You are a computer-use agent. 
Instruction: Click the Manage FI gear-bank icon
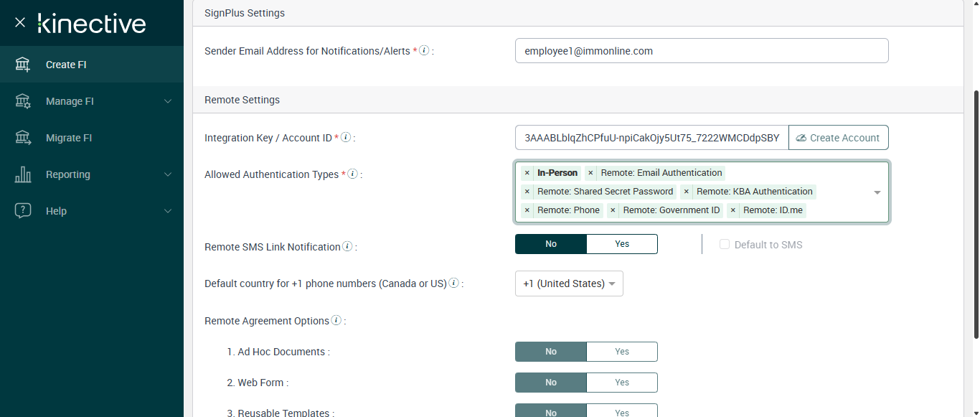(23, 101)
